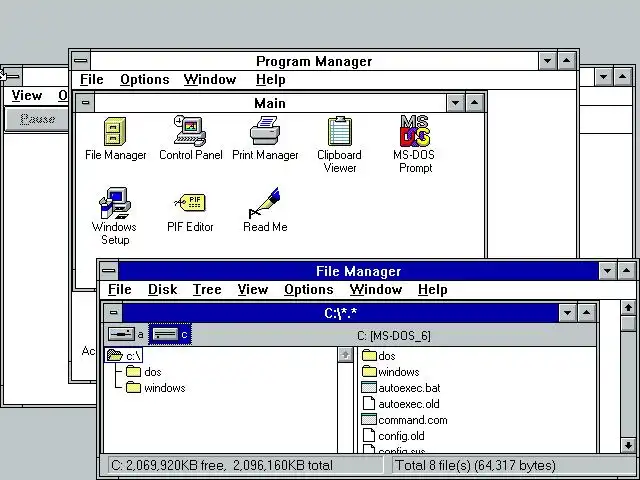Select the dos folder in file list
640x480 pixels.
(379, 356)
